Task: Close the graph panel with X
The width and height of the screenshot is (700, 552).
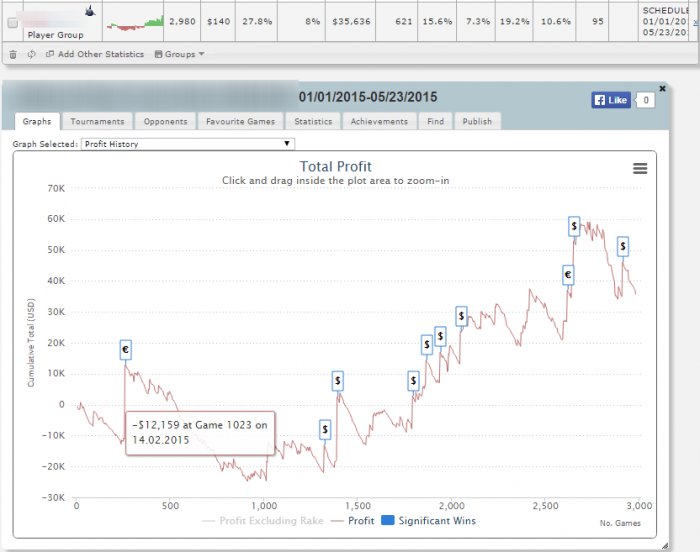Action: point(662,88)
